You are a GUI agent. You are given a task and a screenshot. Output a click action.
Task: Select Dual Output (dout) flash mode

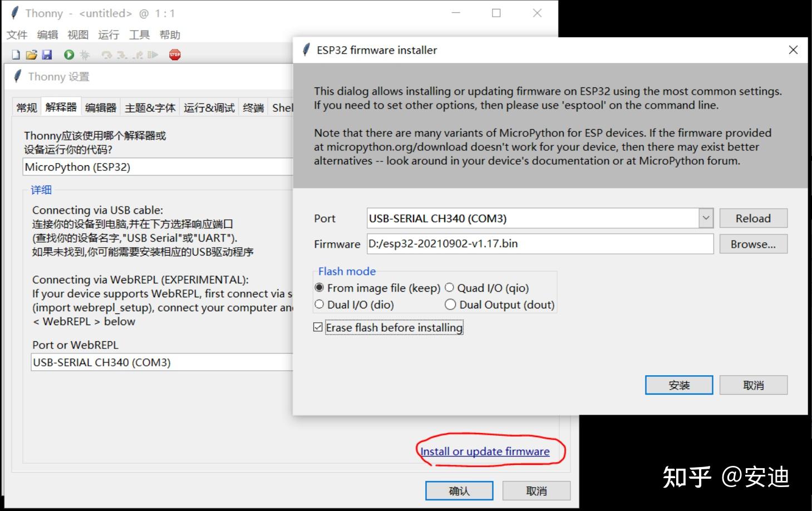coord(500,304)
